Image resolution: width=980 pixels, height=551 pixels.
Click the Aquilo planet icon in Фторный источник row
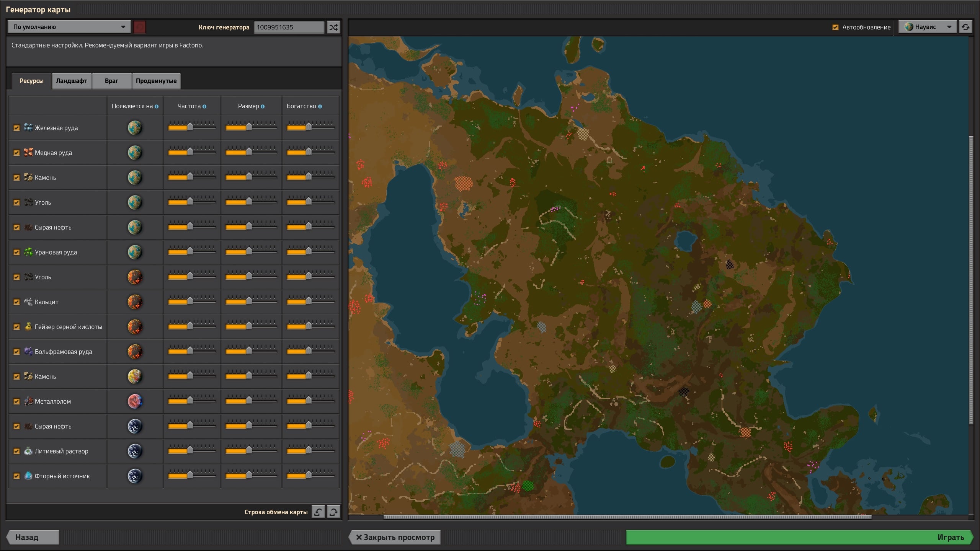(135, 476)
